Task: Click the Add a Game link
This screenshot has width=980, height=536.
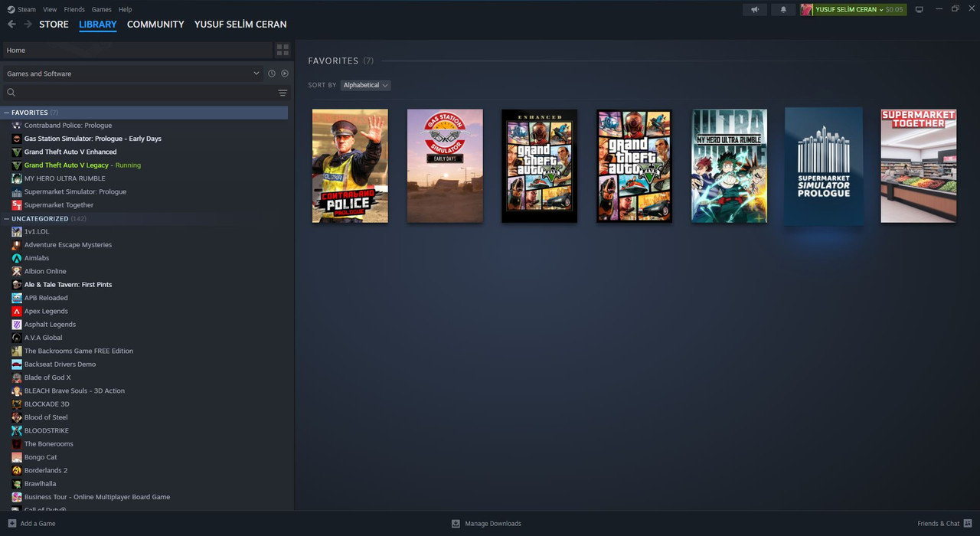Action: [38, 524]
